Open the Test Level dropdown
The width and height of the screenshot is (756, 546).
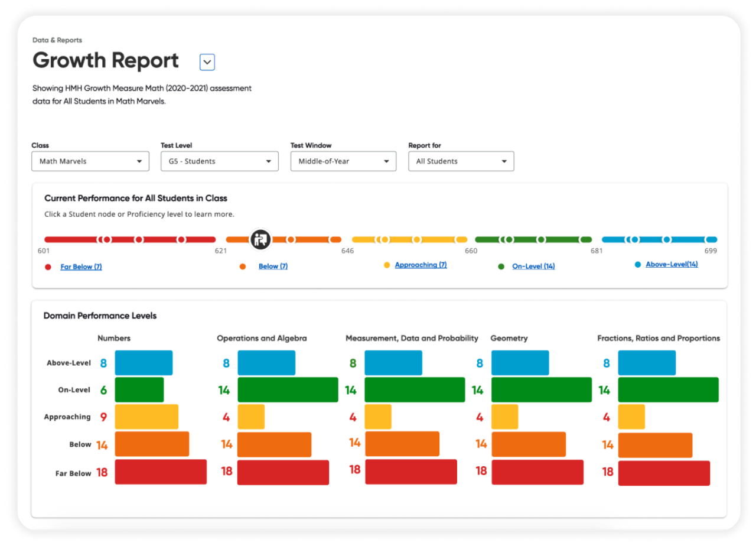[x=219, y=161]
